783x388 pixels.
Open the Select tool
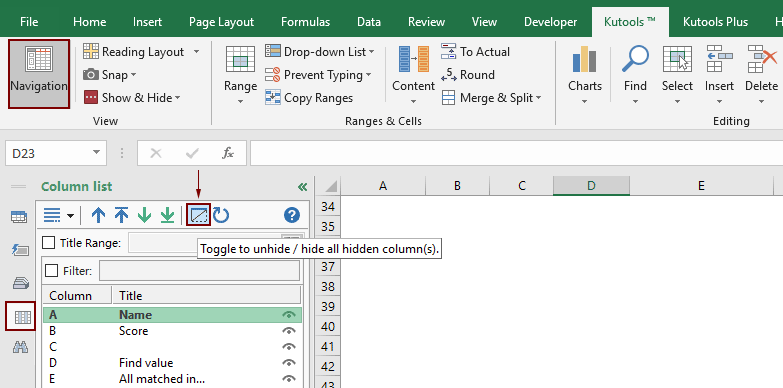click(x=677, y=74)
